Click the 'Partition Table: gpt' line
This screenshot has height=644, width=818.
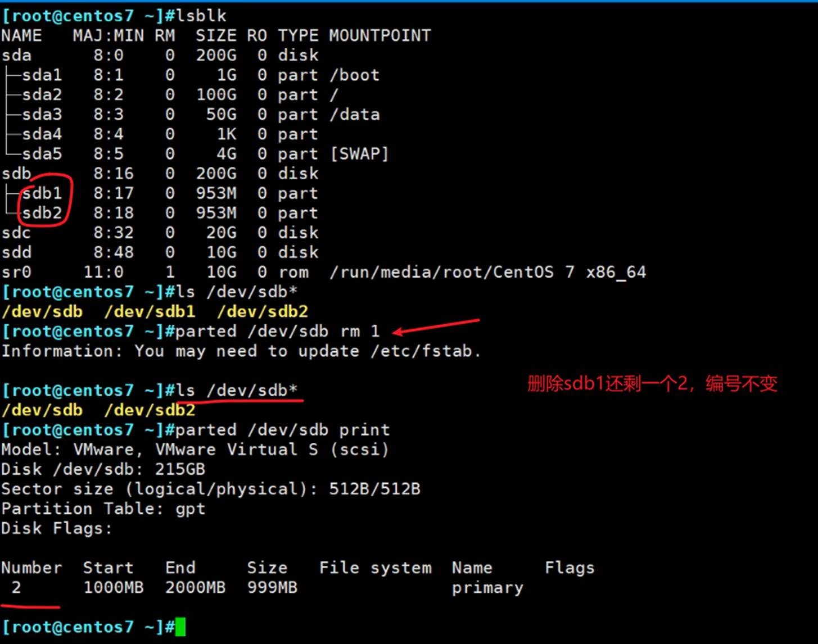tap(103, 509)
